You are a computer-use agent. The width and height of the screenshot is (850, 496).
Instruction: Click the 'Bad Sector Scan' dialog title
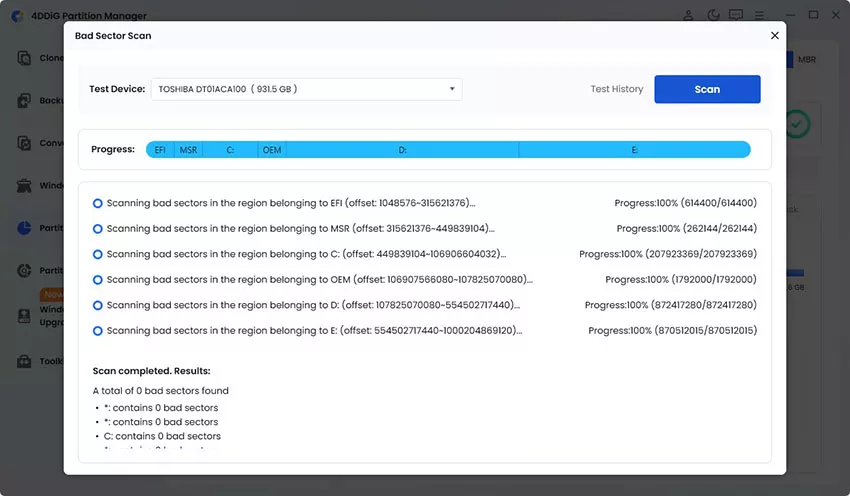pyautogui.click(x=113, y=36)
